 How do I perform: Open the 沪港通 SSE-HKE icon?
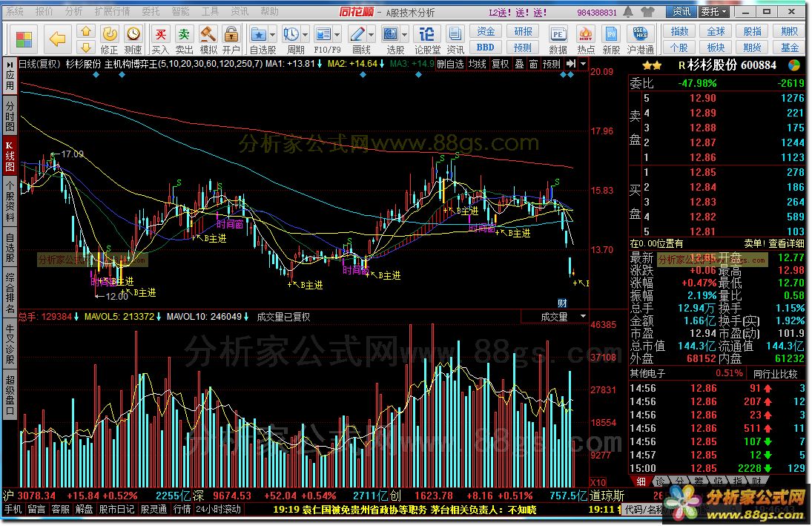(641, 34)
